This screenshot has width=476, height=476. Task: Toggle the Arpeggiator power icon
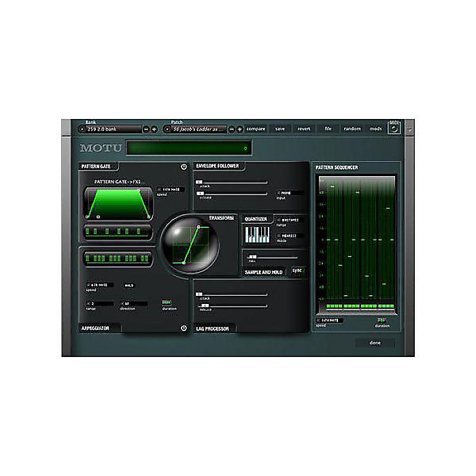184,328
